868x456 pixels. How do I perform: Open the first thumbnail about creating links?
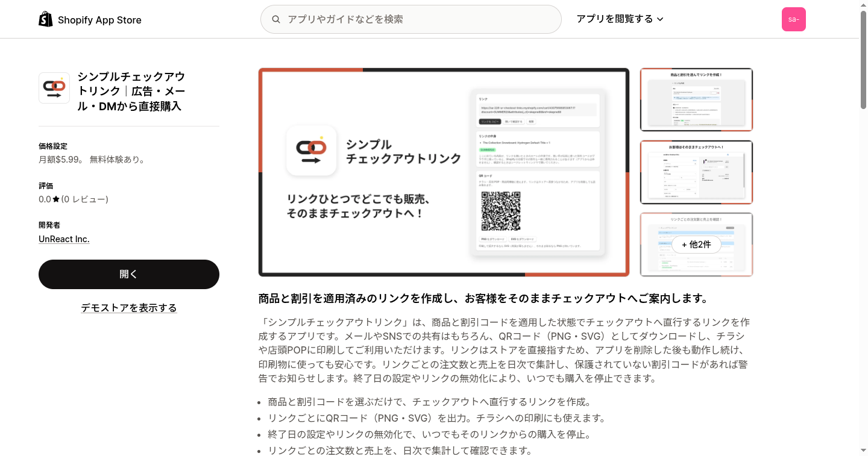point(696,99)
